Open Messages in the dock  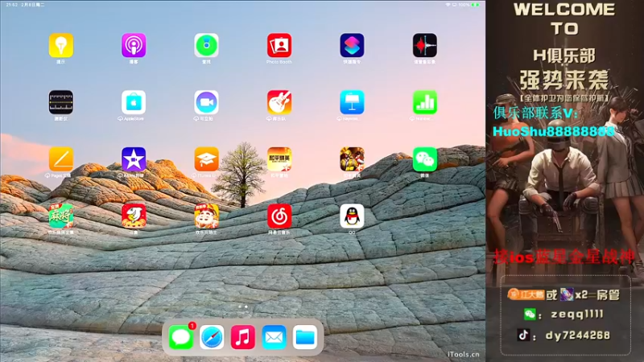coord(180,337)
